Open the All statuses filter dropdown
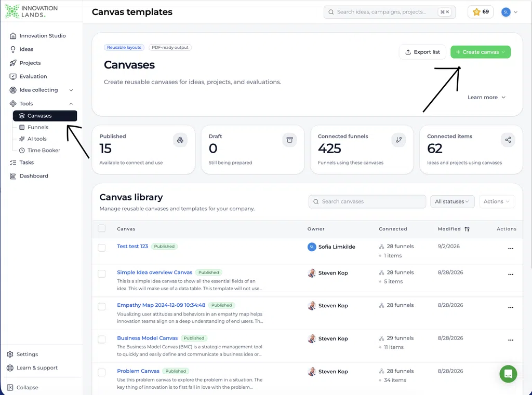The height and width of the screenshot is (395, 532). [453, 201]
